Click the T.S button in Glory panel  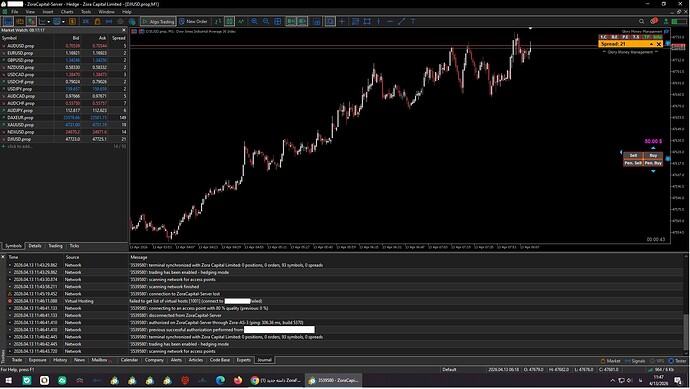coord(635,37)
